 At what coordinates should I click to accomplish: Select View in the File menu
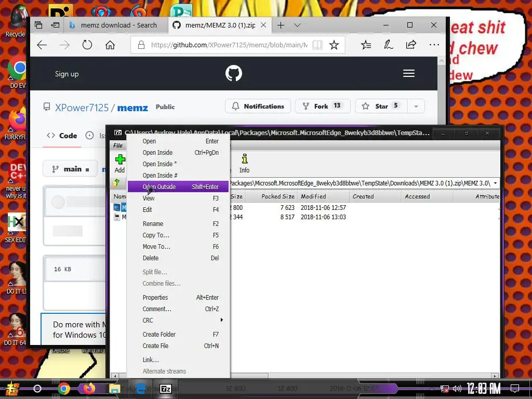179,198
